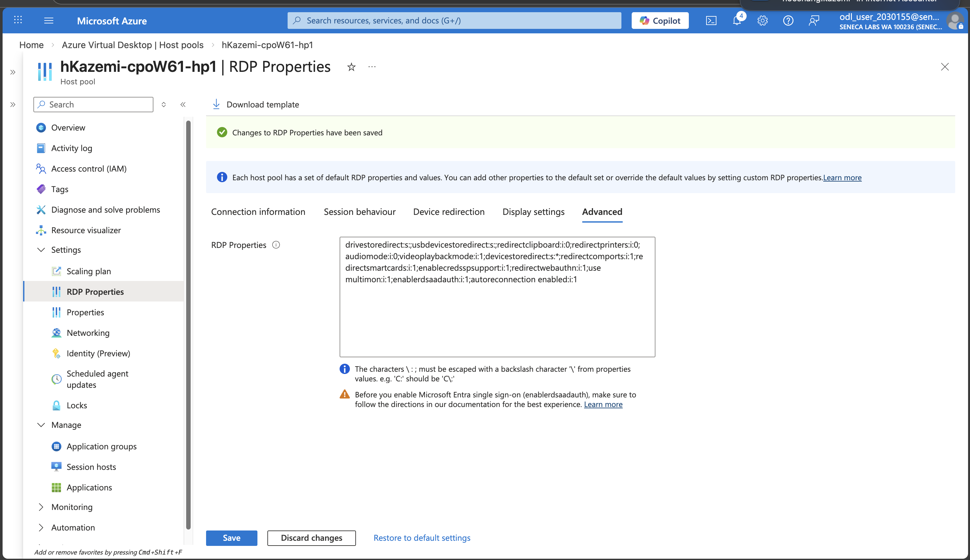Open the Azure portal app launcher grid
The height and width of the screenshot is (560, 970).
(x=18, y=20)
